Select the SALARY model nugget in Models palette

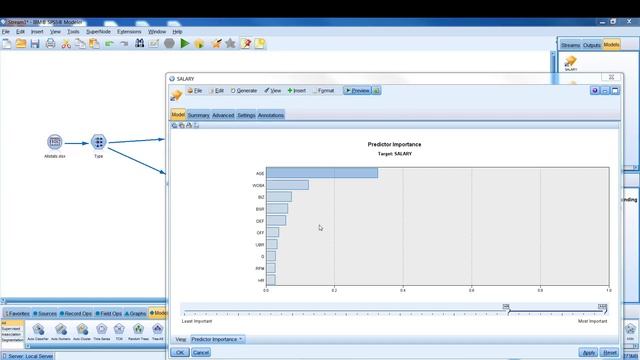pos(570,62)
